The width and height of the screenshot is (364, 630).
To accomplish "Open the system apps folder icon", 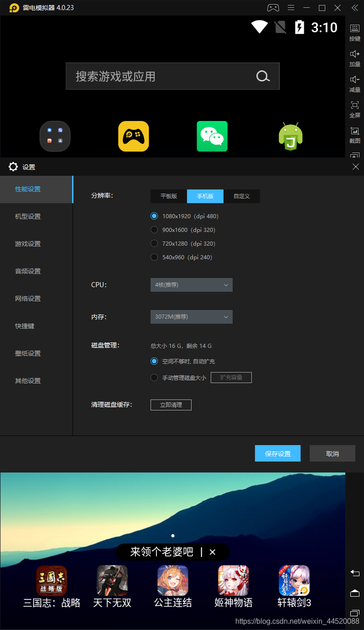I will point(55,136).
